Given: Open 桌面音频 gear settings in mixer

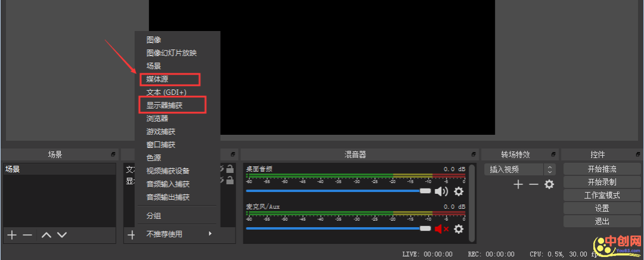Looking at the screenshot, I should [459, 191].
